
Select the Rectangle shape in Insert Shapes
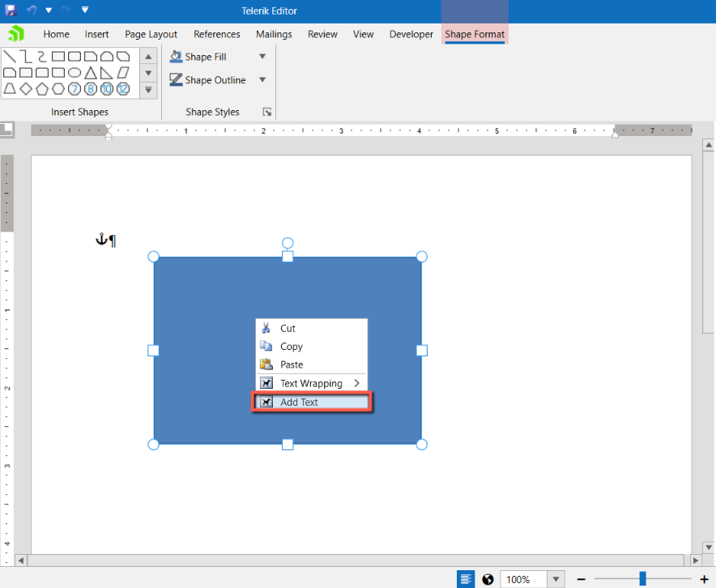58,55
